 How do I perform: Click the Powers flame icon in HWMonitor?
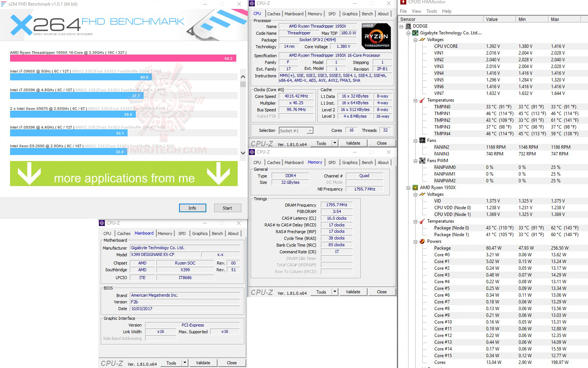pyautogui.click(x=422, y=241)
